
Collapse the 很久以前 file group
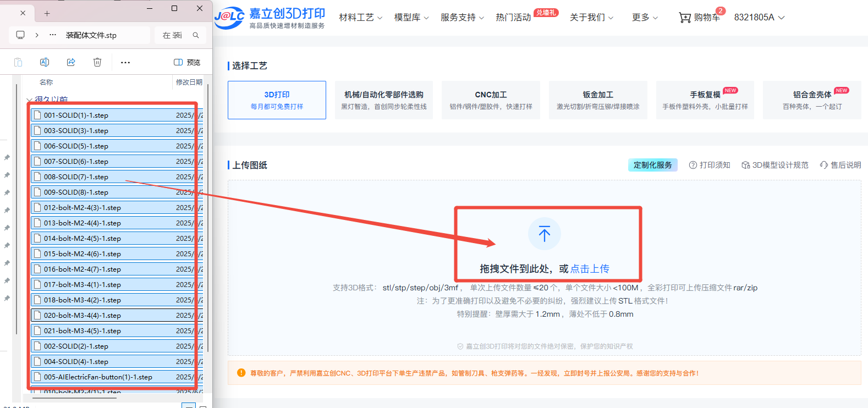click(29, 100)
